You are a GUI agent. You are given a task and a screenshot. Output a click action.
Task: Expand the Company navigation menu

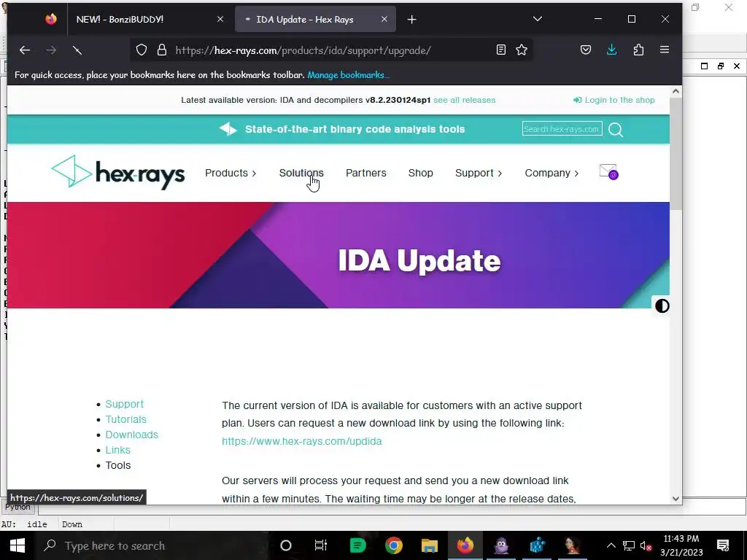(x=551, y=173)
